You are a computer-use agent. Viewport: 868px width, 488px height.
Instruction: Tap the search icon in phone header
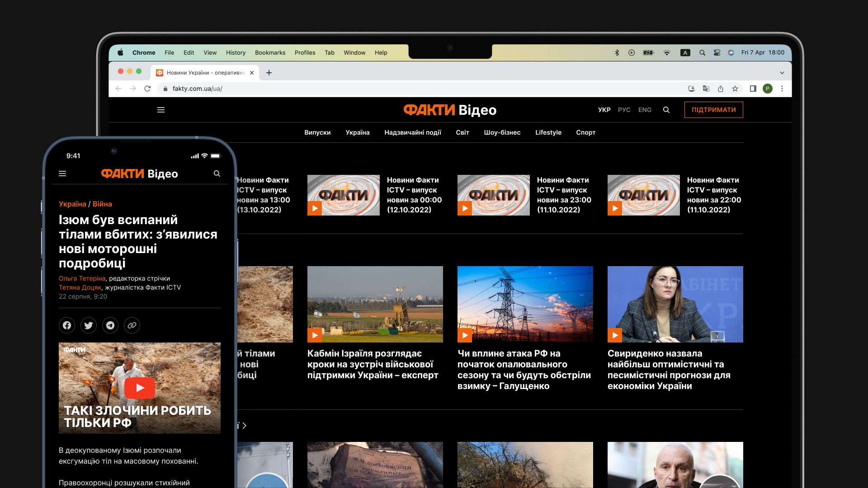(217, 174)
